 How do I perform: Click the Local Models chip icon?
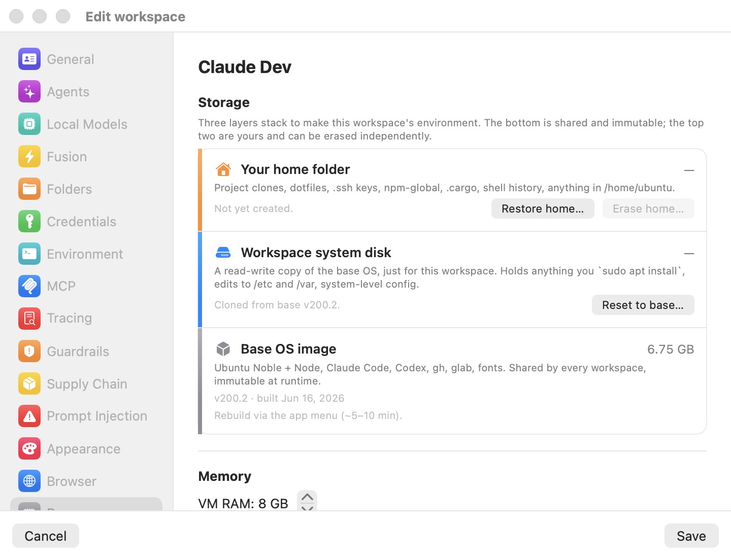(x=29, y=124)
